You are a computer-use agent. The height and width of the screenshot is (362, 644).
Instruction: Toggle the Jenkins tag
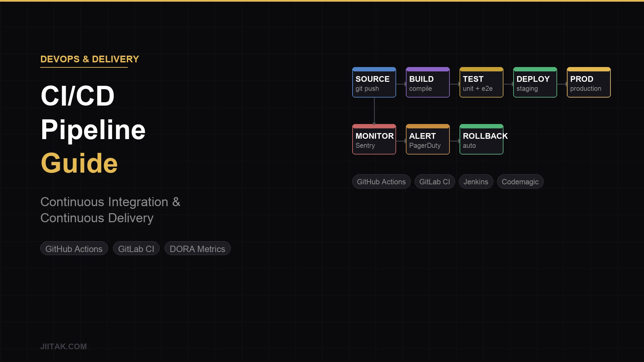click(476, 182)
